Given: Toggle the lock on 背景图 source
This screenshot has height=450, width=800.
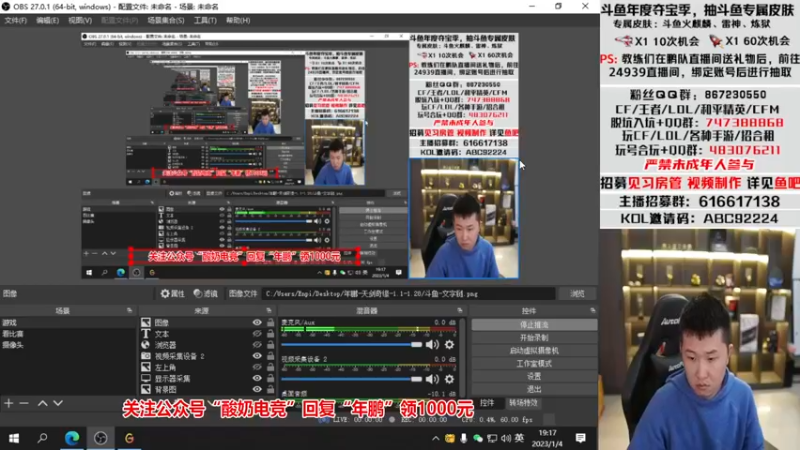Looking at the screenshot, I should tap(270, 389).
